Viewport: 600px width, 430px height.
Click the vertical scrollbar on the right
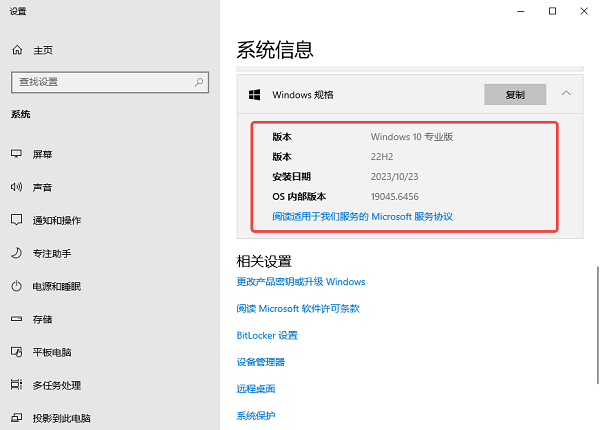[x=597, y=325]
